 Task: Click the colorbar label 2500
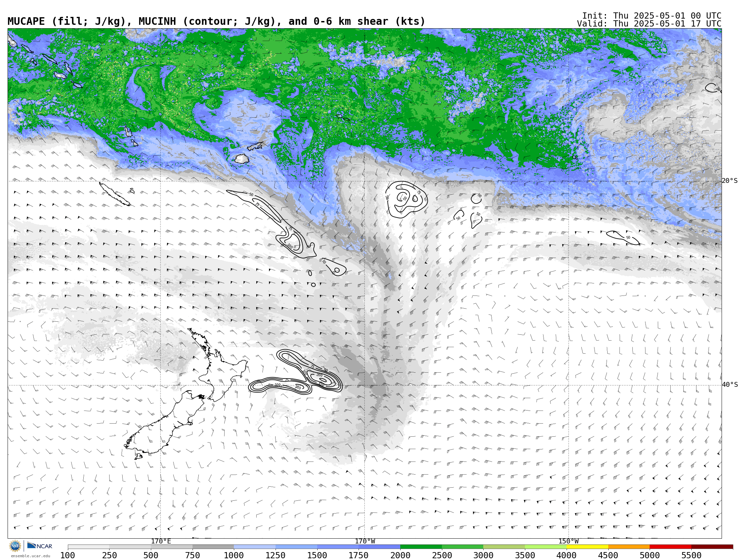[x=442, y=556]
